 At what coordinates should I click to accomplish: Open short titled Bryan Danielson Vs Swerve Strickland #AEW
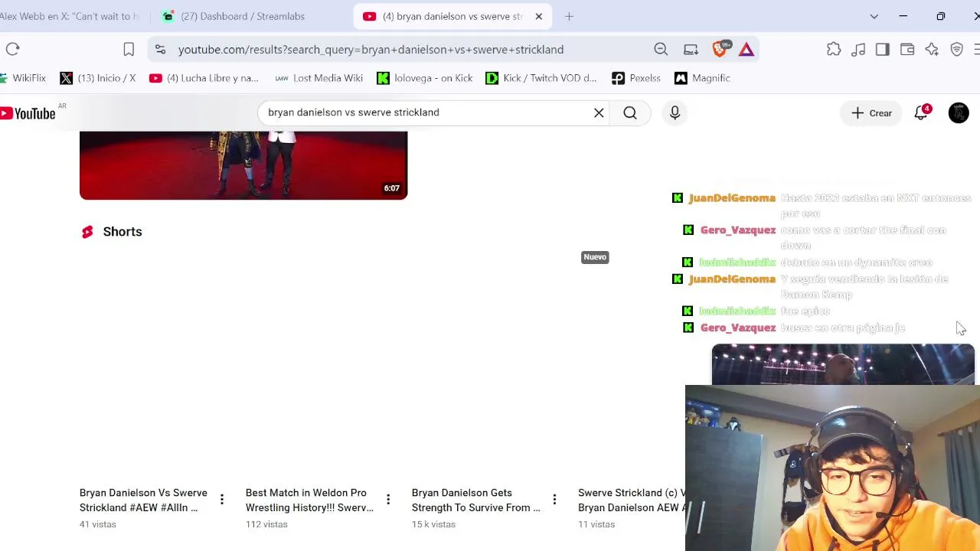coord(143,500)
